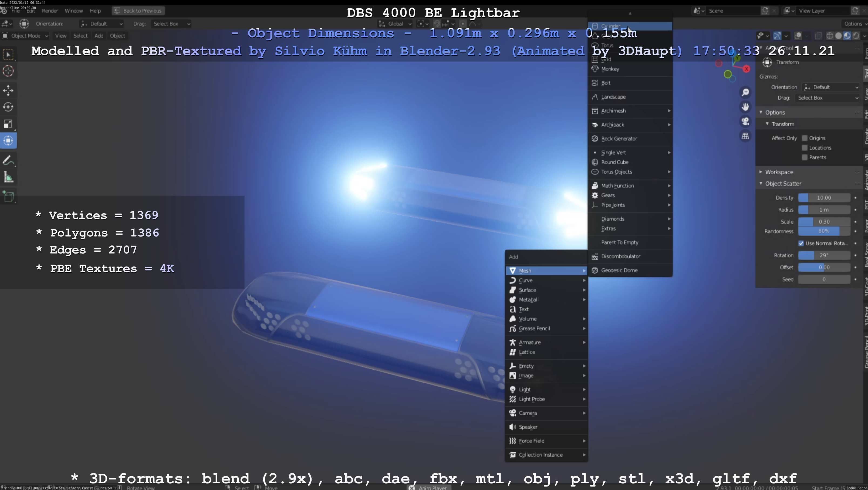This screenshot has width=868, height=490.
Task: Open the Render menu
Action: click(50, 11)
